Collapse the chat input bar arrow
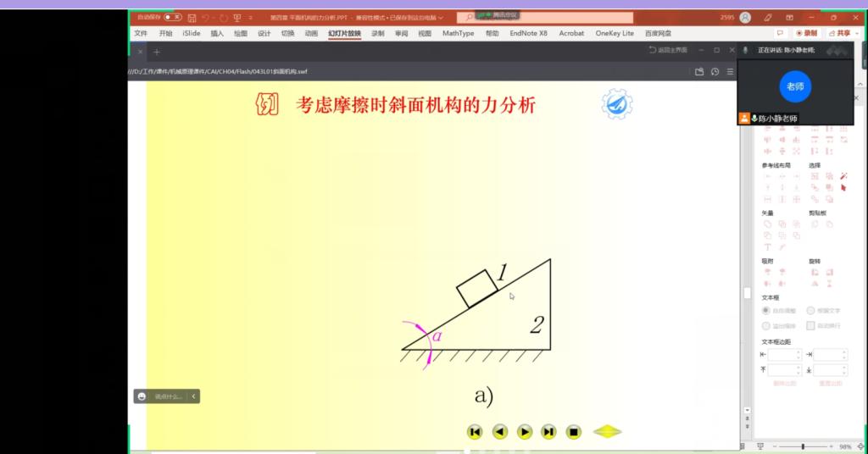Viewport: 868px width, 454px height. point(193,396)
